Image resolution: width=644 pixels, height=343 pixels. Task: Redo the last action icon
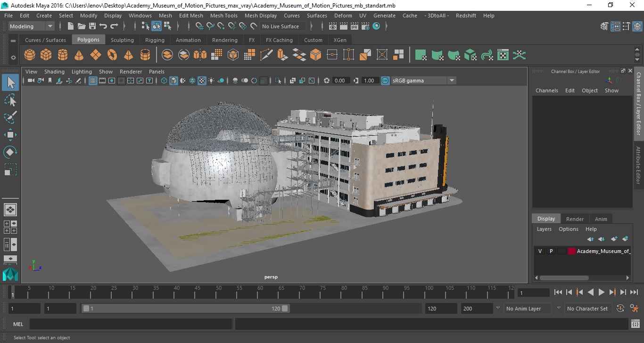coord(114,26)
